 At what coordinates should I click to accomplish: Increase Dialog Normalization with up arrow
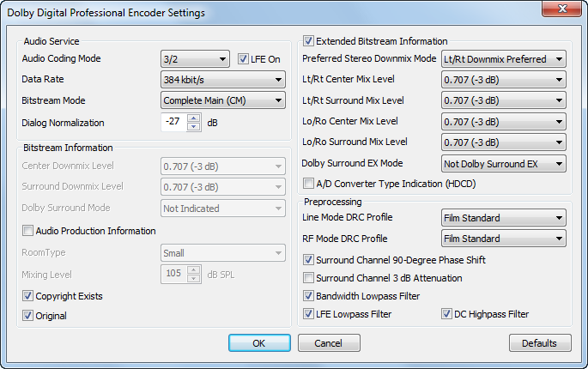pos(193,118)
